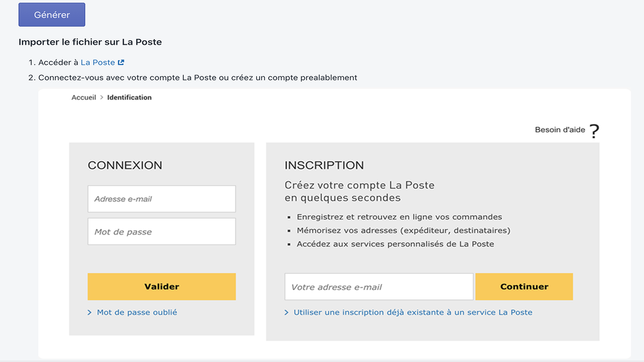Click the chevron before Mot de passe oublié

[91, 312]
